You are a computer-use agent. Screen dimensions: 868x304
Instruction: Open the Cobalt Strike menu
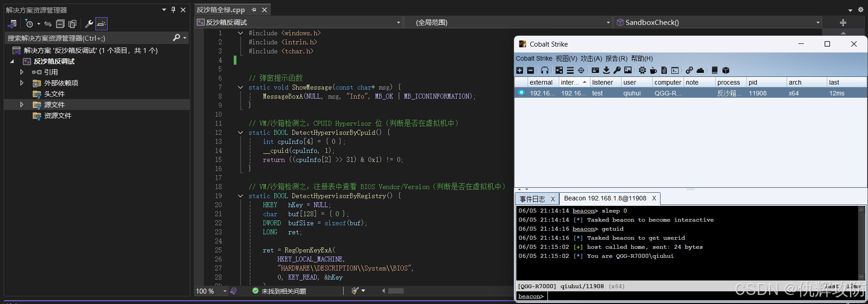534,58
